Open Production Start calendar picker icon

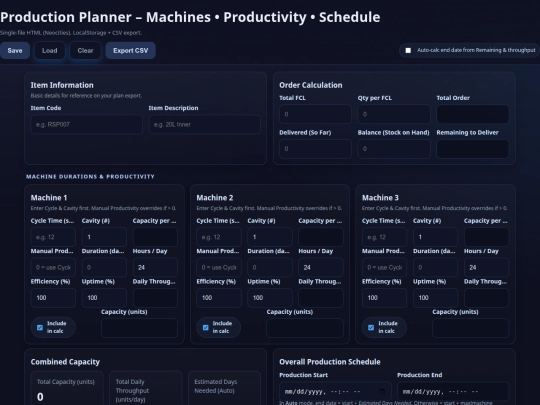pyautogui.click(x=382, y=391)
